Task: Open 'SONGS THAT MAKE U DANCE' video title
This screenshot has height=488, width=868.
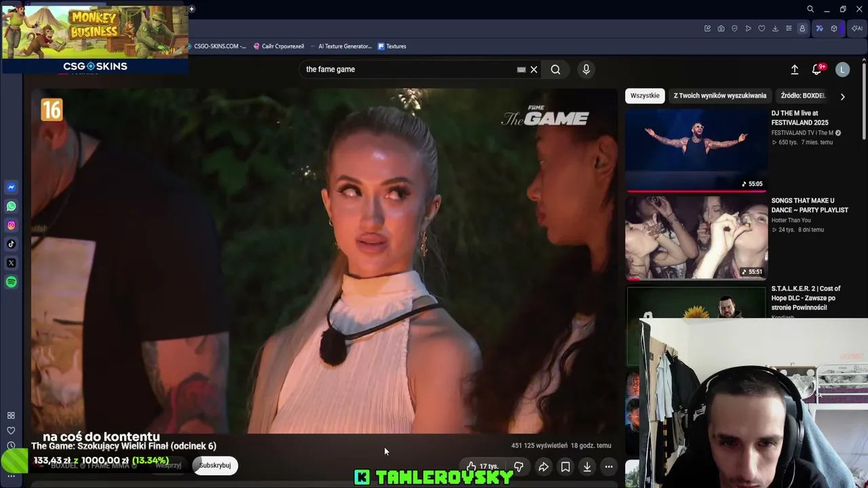Action: point(810,205)
